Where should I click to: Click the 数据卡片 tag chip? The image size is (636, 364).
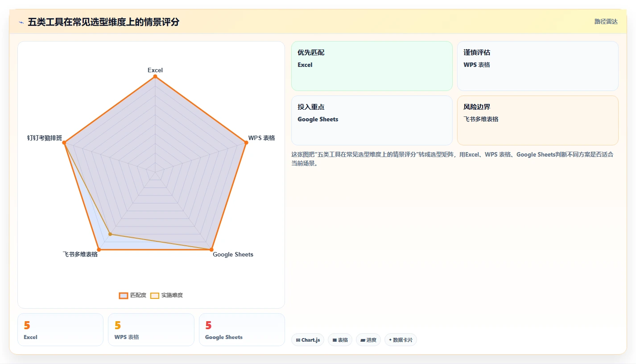pyautogui.click(x=401, y=340)
